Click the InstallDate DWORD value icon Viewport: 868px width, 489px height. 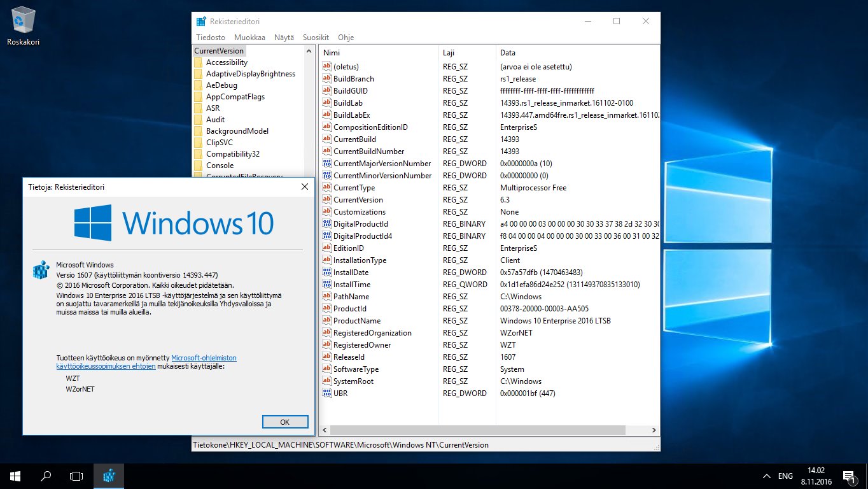[327, 273]
